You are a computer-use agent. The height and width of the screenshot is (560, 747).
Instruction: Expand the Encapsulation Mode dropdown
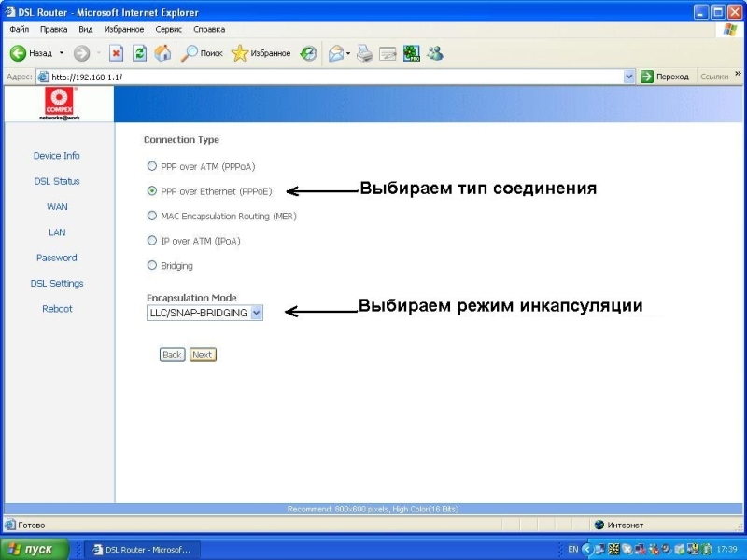pos(257,314)
